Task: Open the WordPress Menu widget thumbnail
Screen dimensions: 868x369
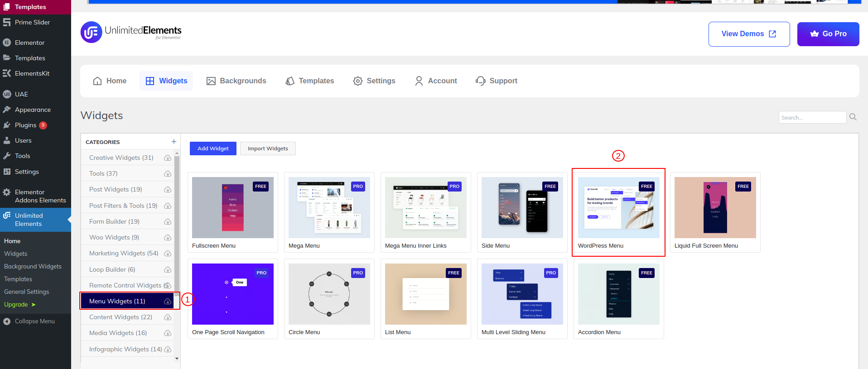Action: [x=618, y=208]
